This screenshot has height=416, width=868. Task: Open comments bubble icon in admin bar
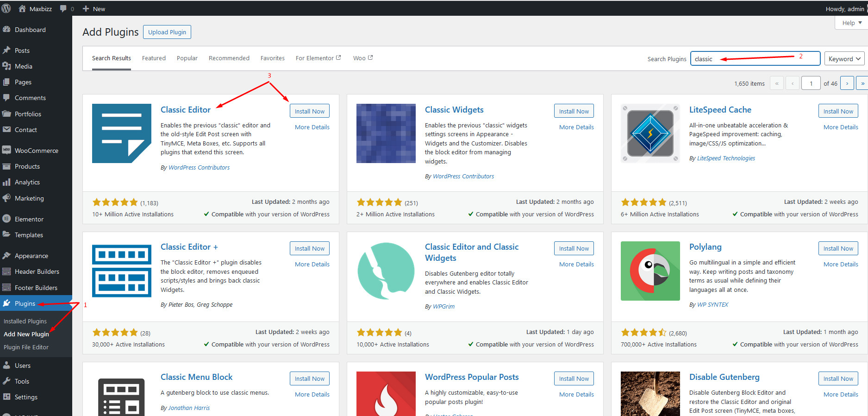pos(63,9)
